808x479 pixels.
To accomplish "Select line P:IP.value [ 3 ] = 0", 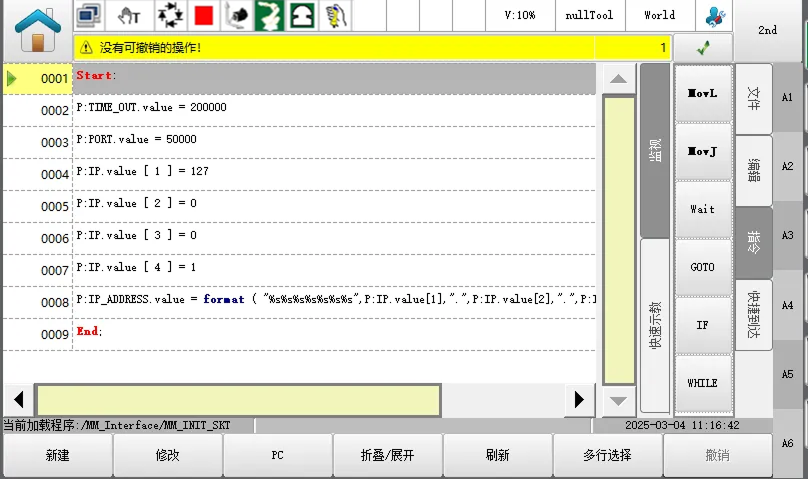I will click(x=299, y=238).
